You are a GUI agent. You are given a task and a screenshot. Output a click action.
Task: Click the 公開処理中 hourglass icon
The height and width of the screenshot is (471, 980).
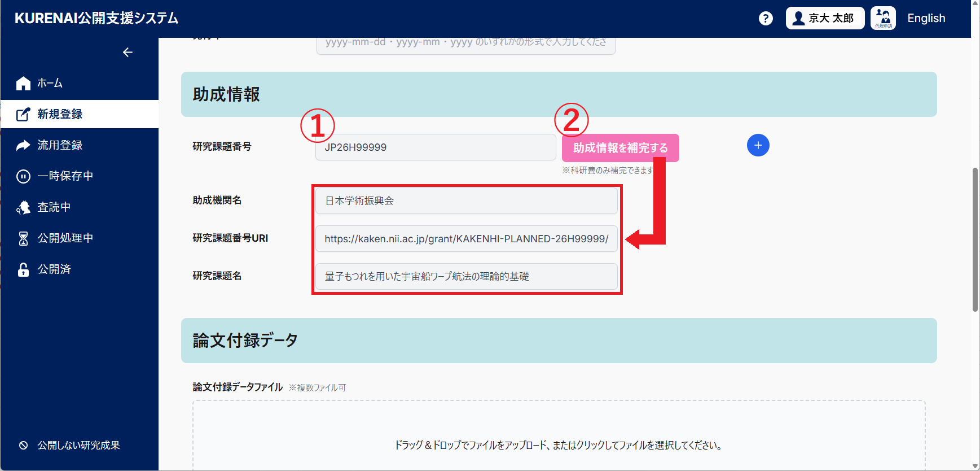coord(23,239)
